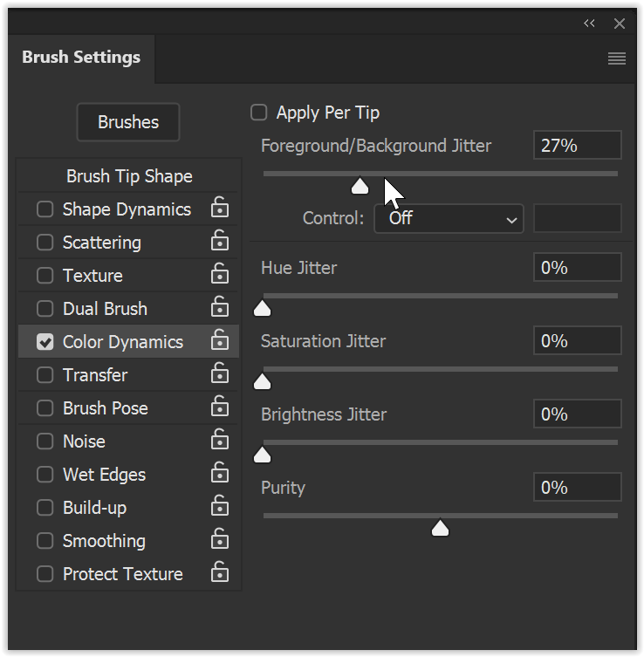Toggle the lock icon beside Scattering
Image resolution: width=644 pixels, height=657 pixels.
click(220, 242)
